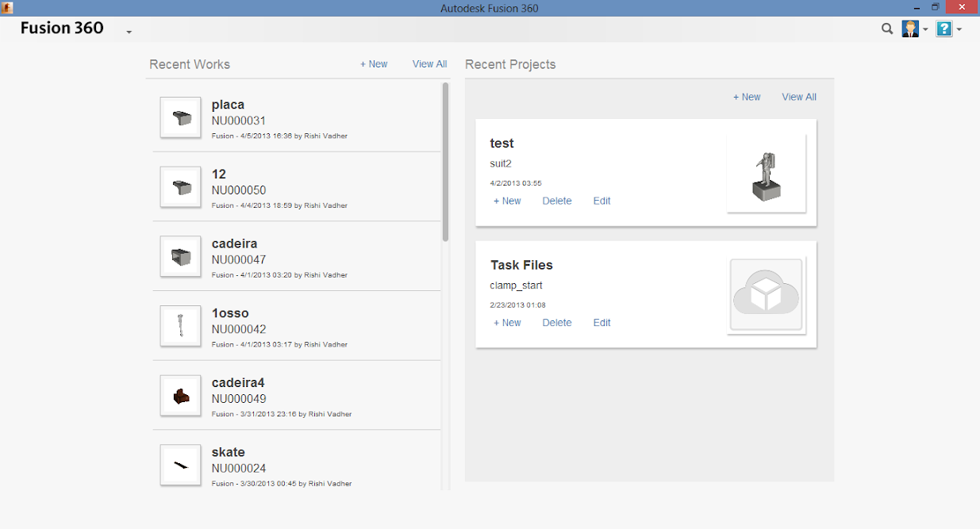
Task: Select the placa work title
Action: click(228, 105)
